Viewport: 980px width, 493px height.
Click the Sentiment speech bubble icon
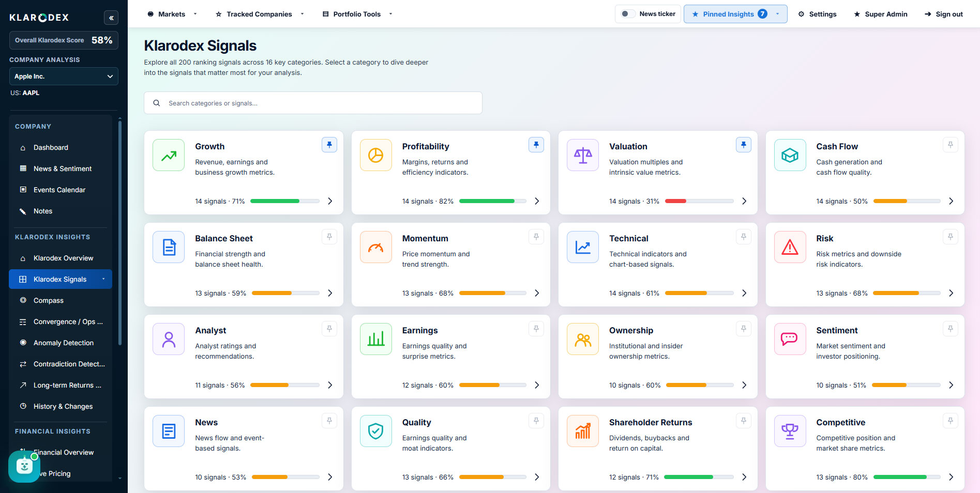(790, 339)
